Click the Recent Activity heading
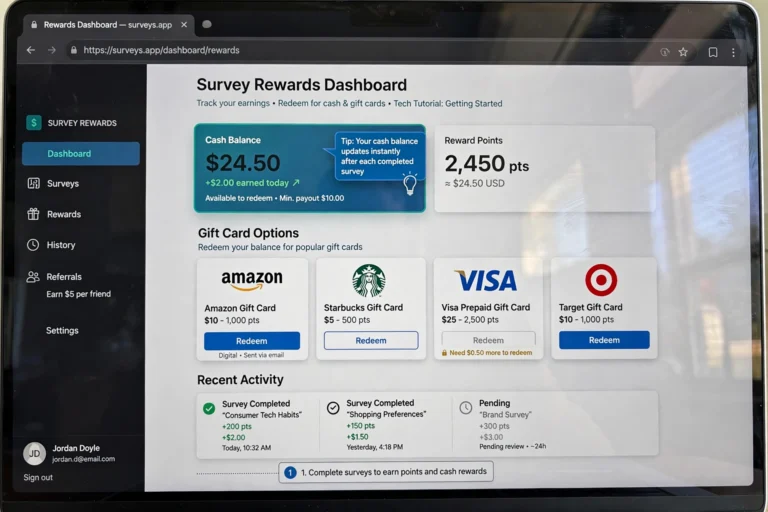The image size is (768, 512). [x=240, y=380]
